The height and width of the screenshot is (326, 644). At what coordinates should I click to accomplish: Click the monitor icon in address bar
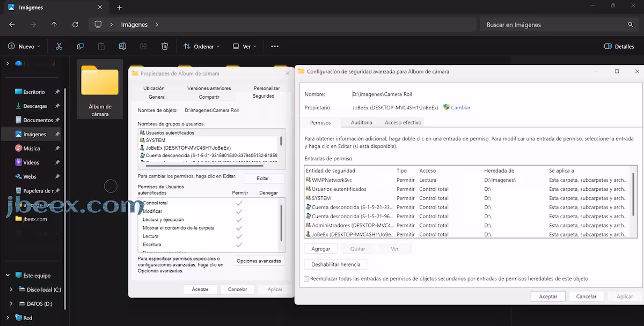[x=98, y=25]
